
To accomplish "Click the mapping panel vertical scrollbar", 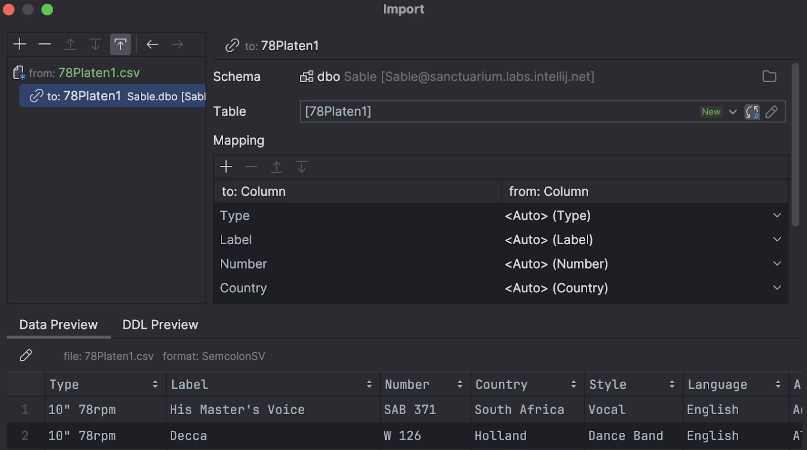I will click(x=795, y=144).
